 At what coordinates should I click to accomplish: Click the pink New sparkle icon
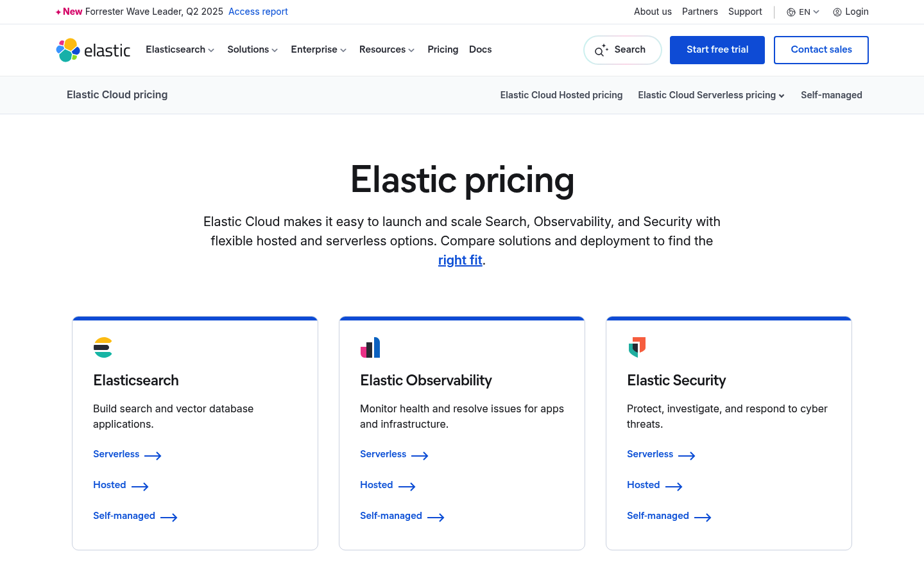coord(58,12)
